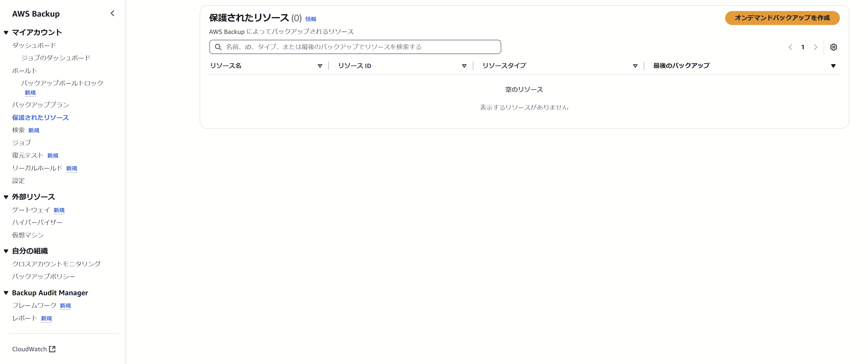This screenshot has height=364, width=868.
Task: Collapse the AWS Backup sidebar chevron
Action: point(113,13)
